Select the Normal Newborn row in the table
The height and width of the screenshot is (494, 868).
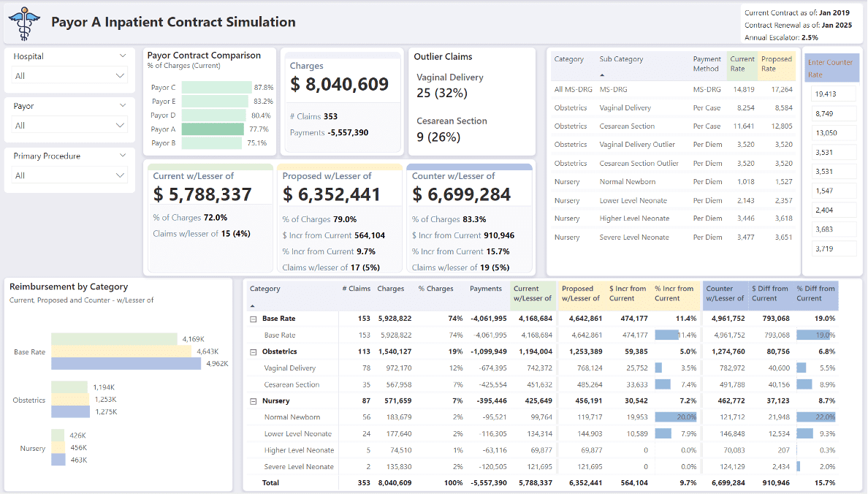(292, 417)
